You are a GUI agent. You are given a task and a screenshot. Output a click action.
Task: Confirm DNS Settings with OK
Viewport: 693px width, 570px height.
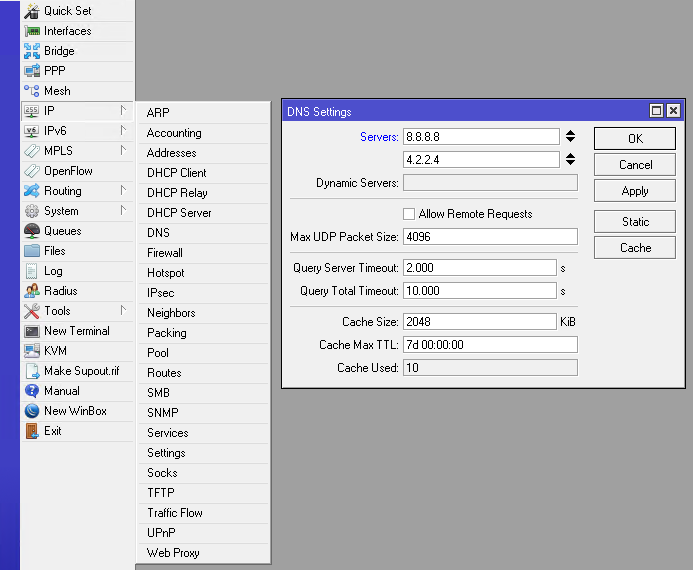click(635, 139)
